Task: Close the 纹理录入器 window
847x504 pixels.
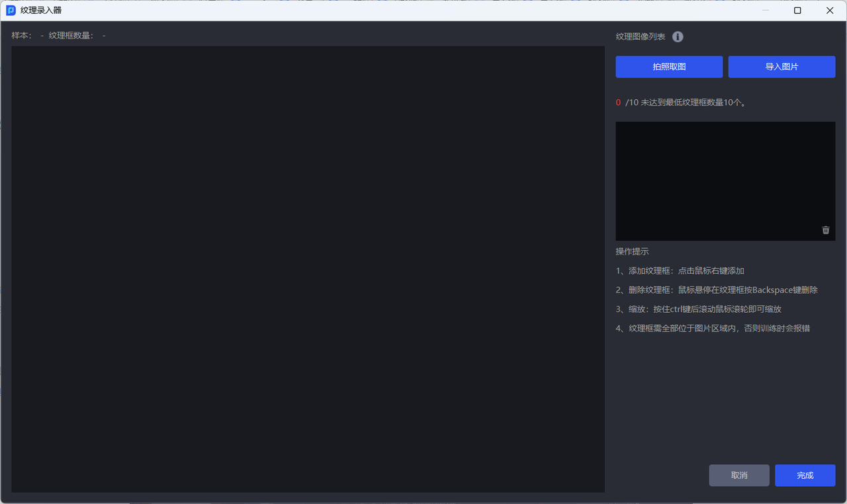Action: tap(830, 11)
